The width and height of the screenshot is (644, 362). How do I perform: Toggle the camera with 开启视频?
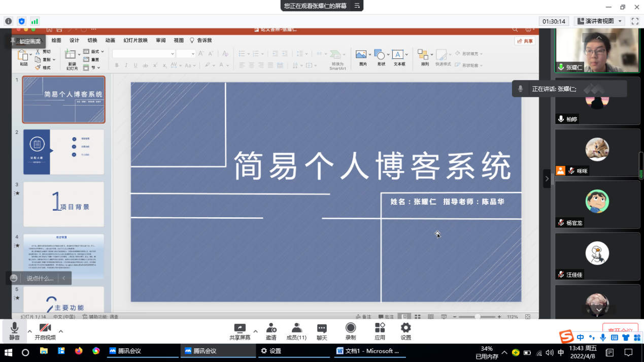point(45,328)
